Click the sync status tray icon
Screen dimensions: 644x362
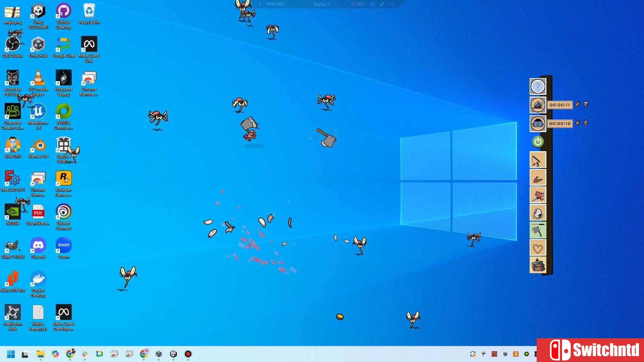[x=473, y=354]
